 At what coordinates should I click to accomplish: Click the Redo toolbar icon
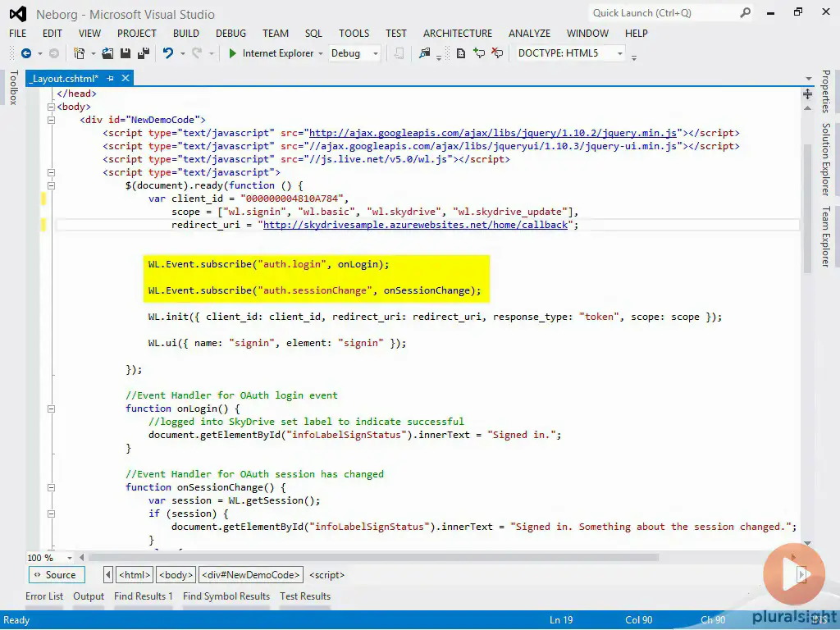[x=197, y=53]
